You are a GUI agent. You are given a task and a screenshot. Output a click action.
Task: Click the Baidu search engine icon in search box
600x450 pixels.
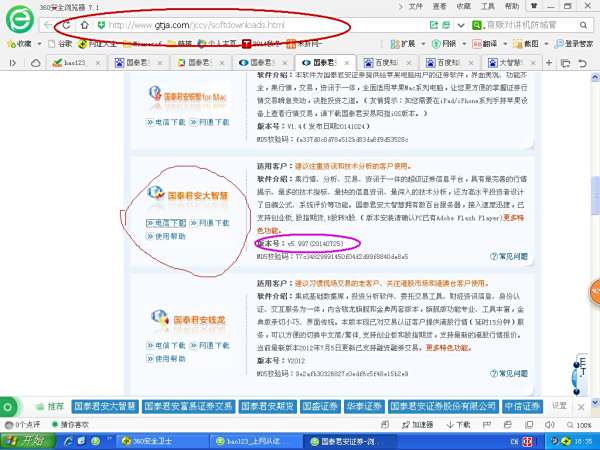click(x=476, y=25)
